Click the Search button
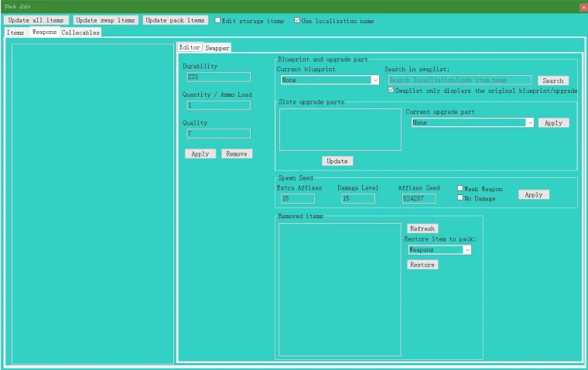The width and height of the screenshot is (588, 370). pos(552,81)
